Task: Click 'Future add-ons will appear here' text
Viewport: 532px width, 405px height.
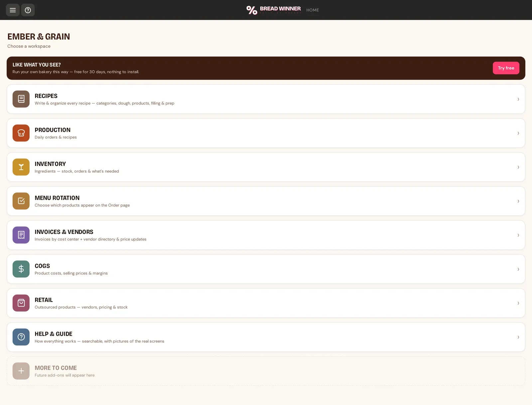Action: [x=65, y=375]
